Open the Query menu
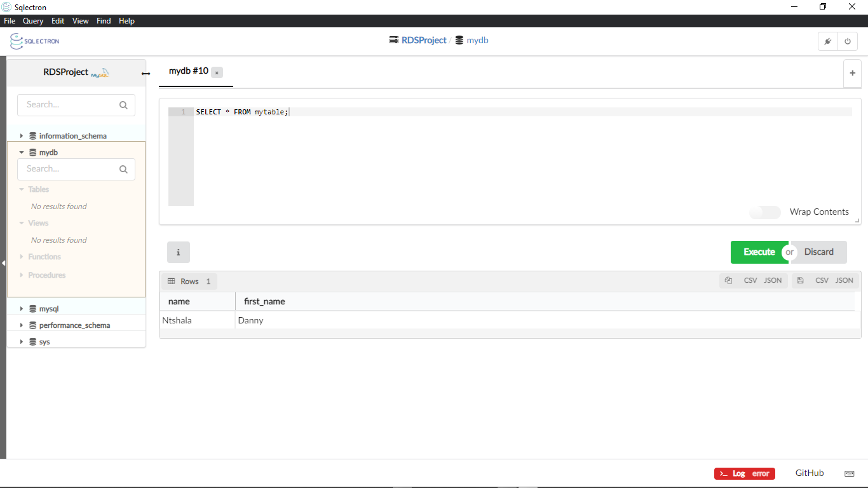868x488 pixels. tap(33, 21)
